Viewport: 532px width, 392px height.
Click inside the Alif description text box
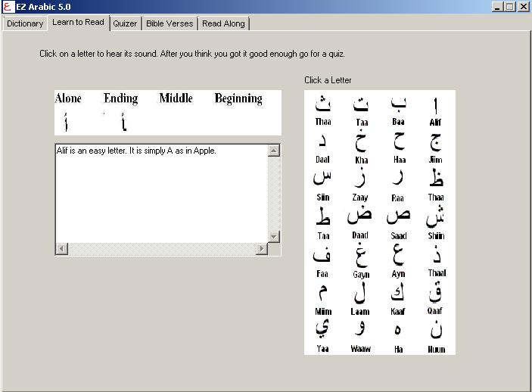click(161, 194)
